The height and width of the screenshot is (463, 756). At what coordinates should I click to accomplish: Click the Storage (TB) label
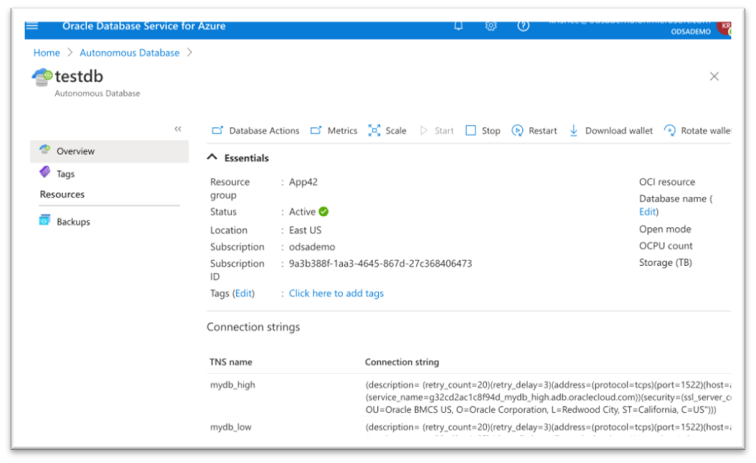665,262
